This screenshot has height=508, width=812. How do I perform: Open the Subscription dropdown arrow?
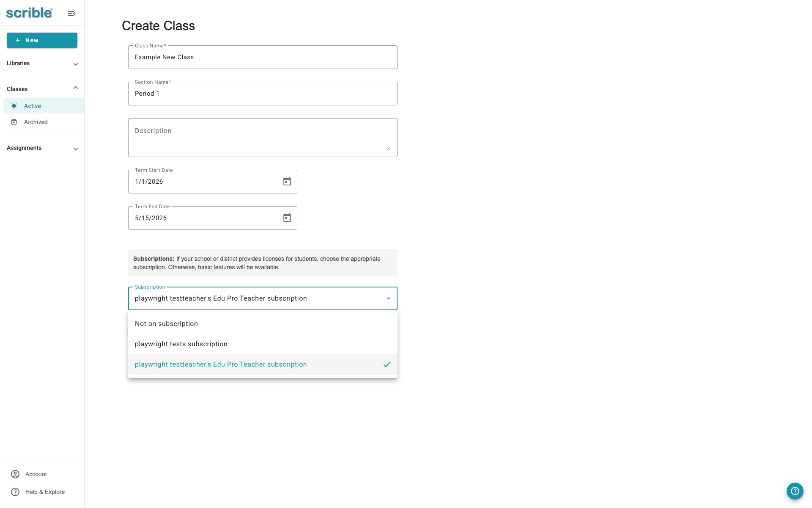click(x=388, y=298)
